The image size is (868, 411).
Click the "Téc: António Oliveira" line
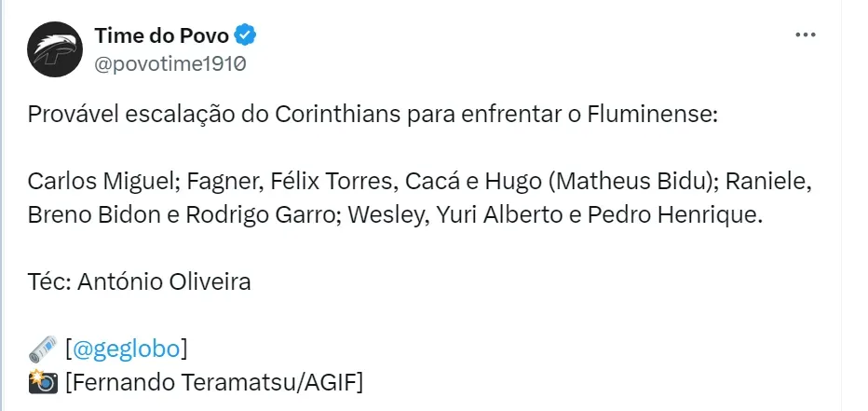tap(140, 281)
